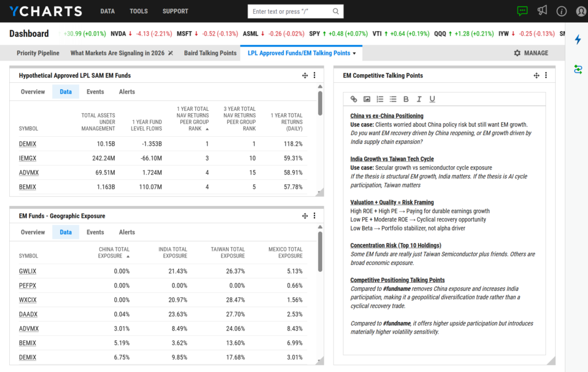Open the DEMIX fund page link
Screen dimensions: 588x372
click(x=28, y=143)
